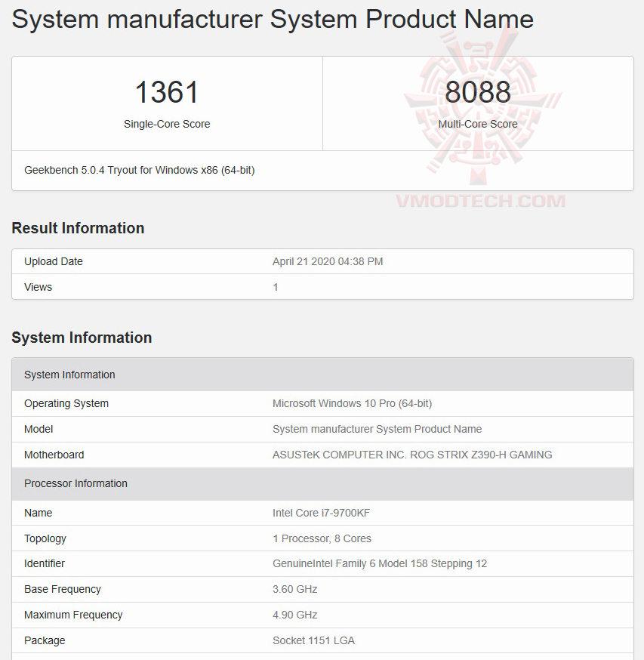
Task: Click the Geekbench 5.0.4 Tryout for Windows text
Action: [140, 170]
